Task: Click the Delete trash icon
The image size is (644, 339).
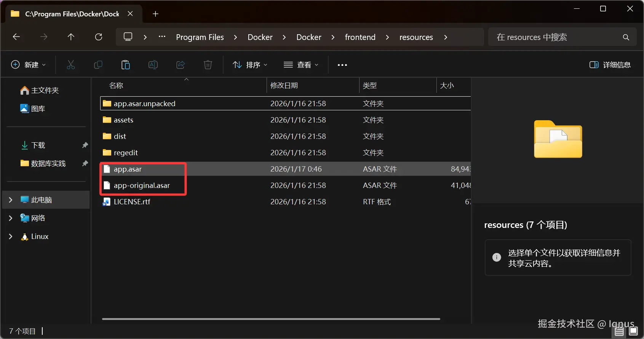Action: tap(208, 65)
